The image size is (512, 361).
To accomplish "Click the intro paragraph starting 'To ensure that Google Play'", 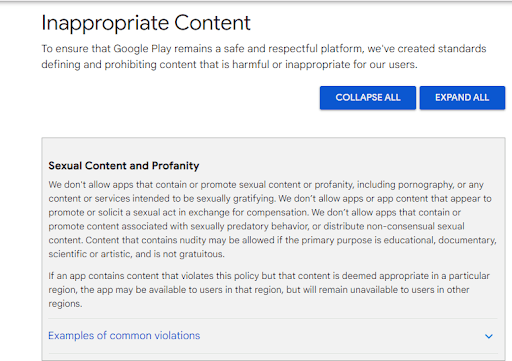I will click(x=264, y=56).
